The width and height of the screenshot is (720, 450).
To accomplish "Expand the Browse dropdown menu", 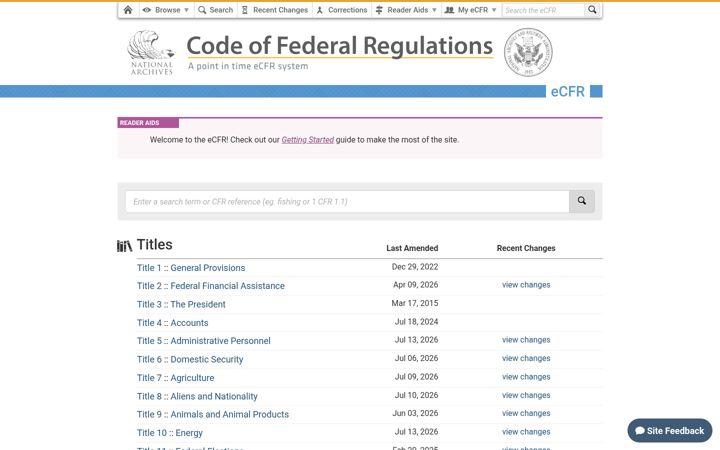I will (x=166, y=10).
